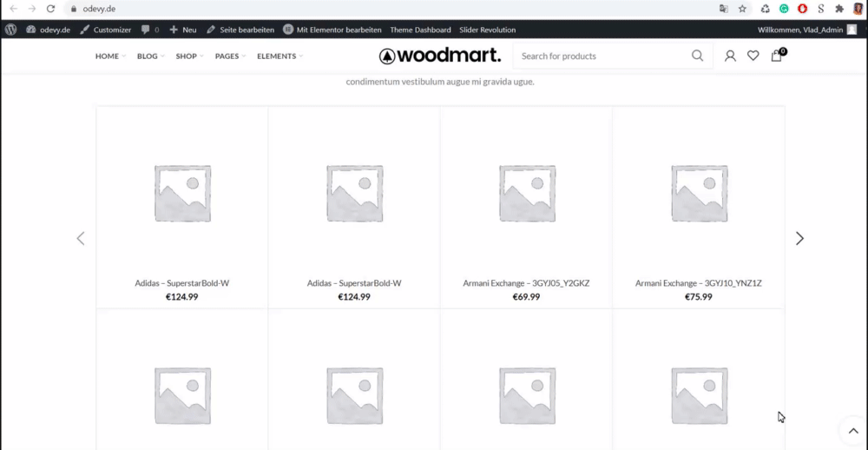Expand the SHOP menu dropdown
Screen dimensions: 868x450
190,56
